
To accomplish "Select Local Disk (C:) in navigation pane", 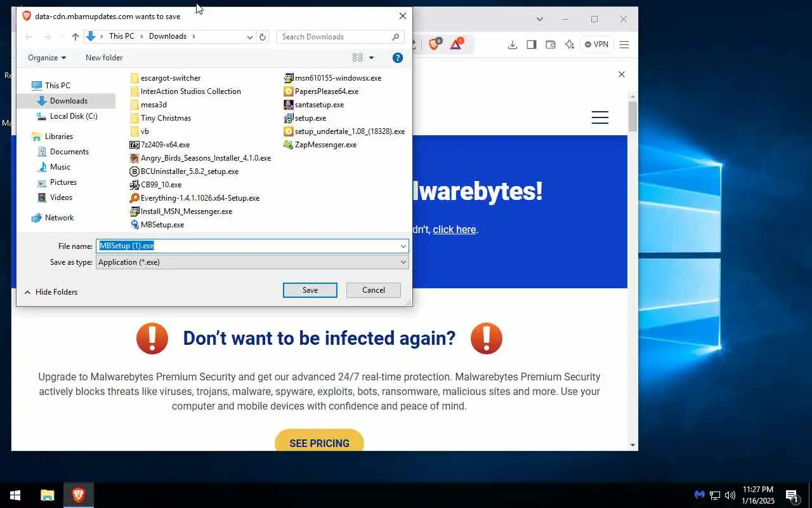I will [67, 116].
